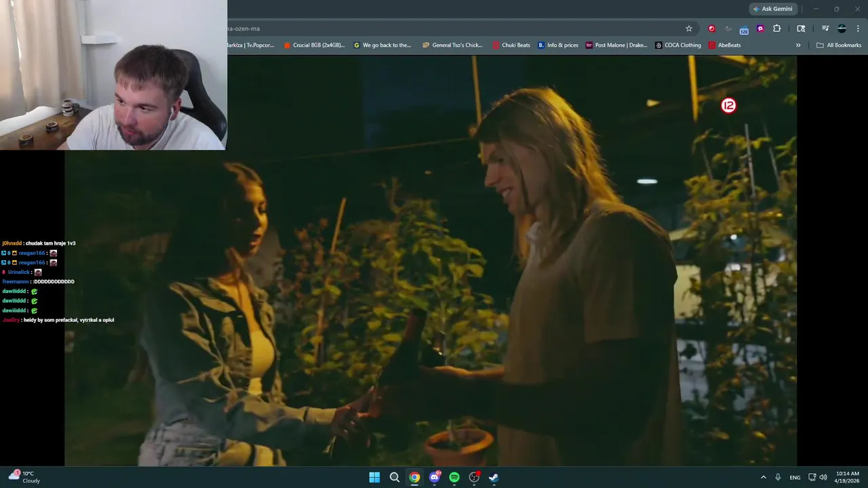868x488 pixels.
Task: Open the weather widget showing 10°C Cloudy
Action: click(24, 477)
